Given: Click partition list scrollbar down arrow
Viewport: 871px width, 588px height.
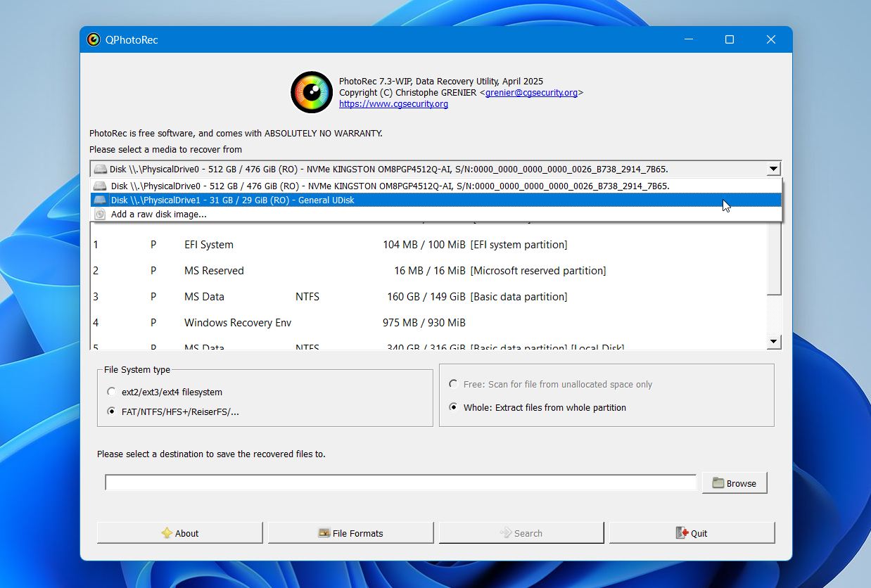Looking at the screenshot, I should (774, 342).
